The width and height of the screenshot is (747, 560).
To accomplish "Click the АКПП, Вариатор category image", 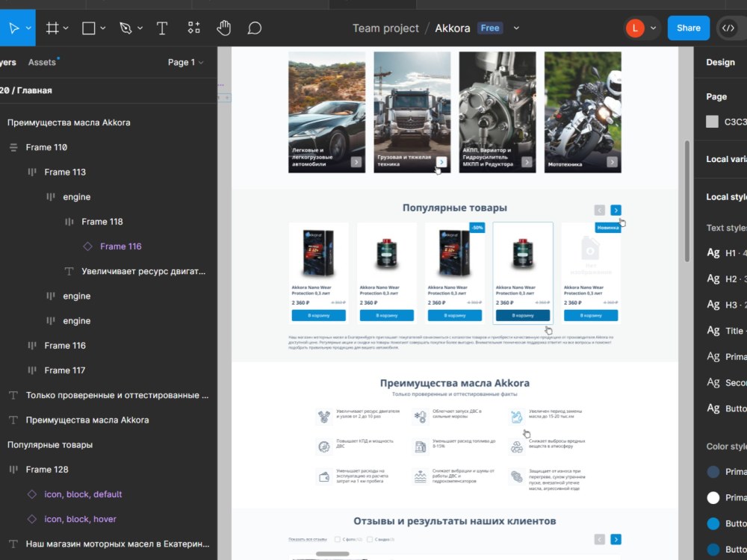I will tap(498, 112).
